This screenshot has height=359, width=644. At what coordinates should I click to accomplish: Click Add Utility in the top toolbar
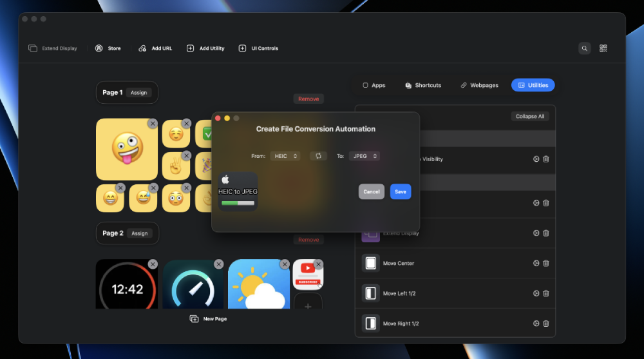coord(205,48)
